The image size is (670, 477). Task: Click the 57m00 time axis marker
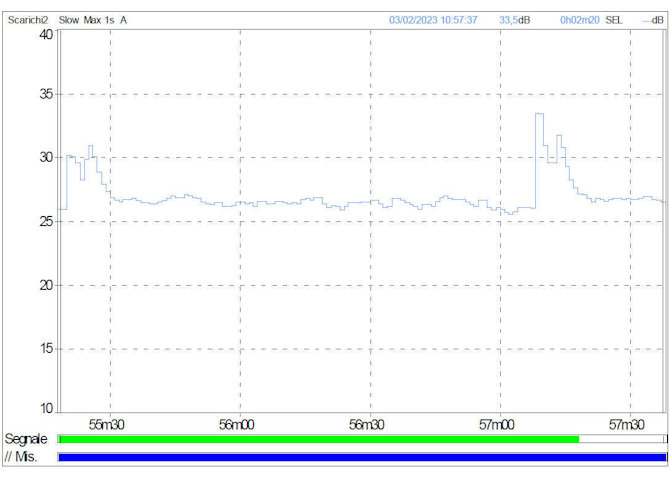pos(498,424)
